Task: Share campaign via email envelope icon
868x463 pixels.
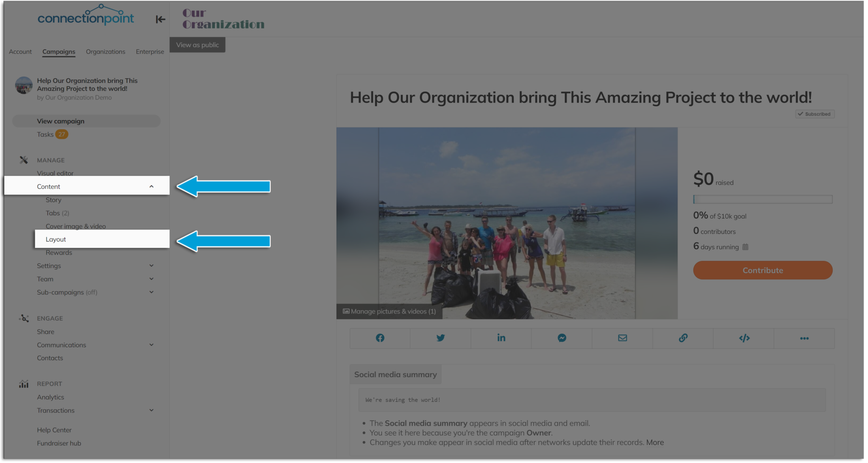Action: pos(622,338)
